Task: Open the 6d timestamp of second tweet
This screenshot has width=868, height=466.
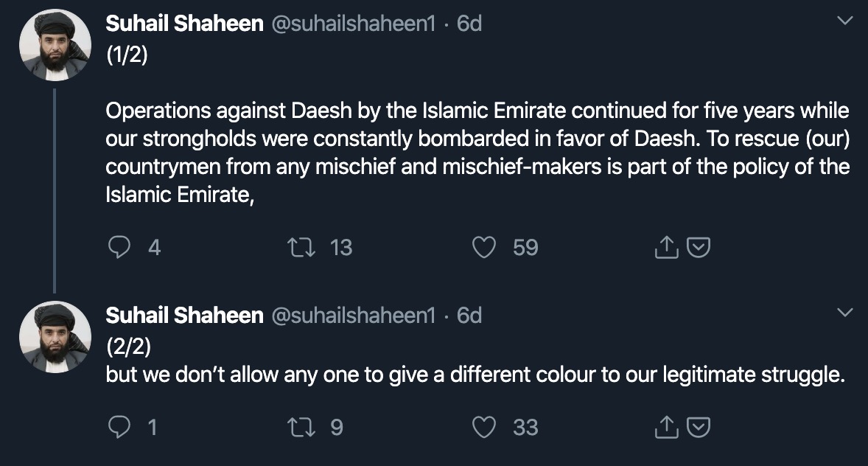Action: pos(469,316)
